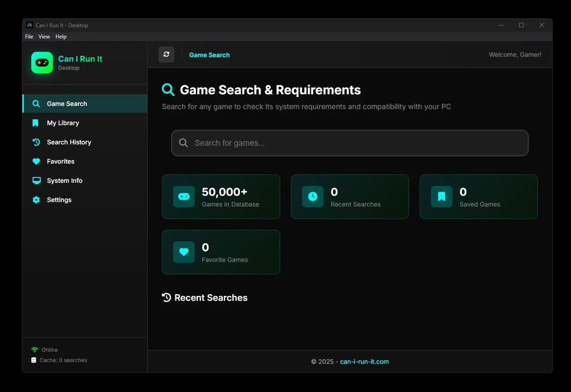Click the gamepad icon on Games in Database card
This screenshot has height=392, width=571.
[184, 197]
